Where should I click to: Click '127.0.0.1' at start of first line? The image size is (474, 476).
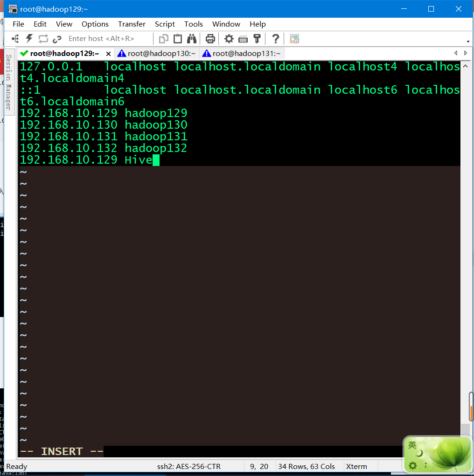(x=51, y=67)
